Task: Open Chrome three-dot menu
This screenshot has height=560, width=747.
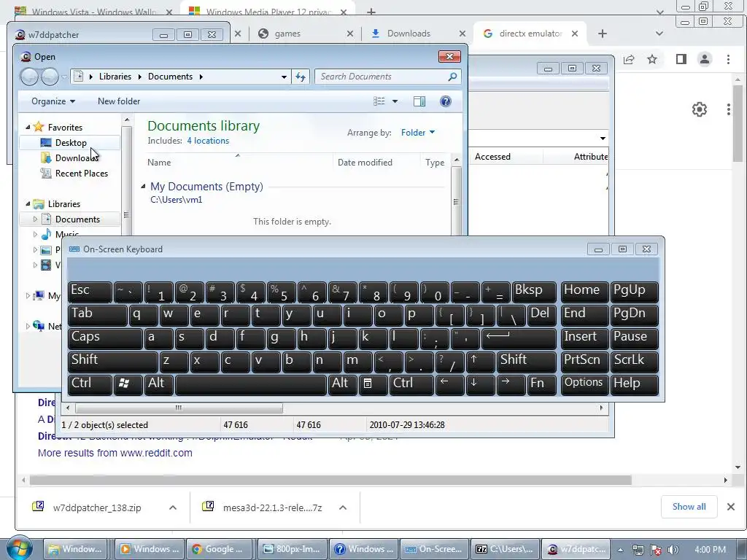Action: [728, 59]
